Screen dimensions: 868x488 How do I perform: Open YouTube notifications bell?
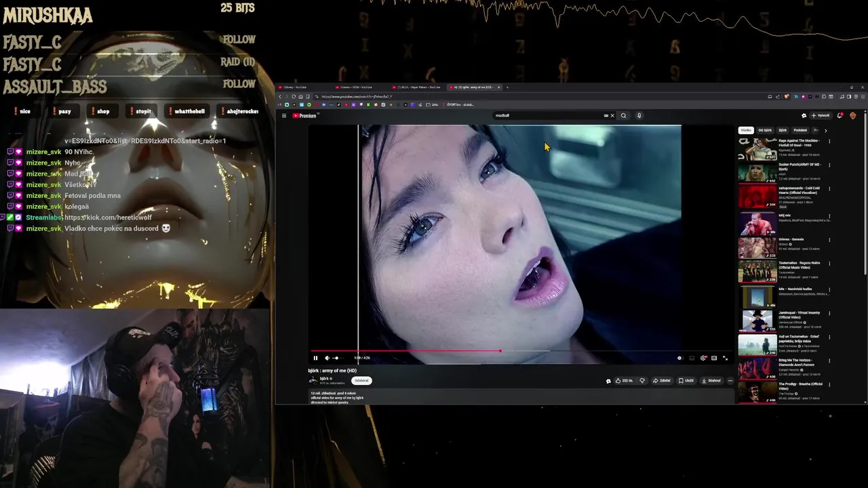click(x=840, y=115)
